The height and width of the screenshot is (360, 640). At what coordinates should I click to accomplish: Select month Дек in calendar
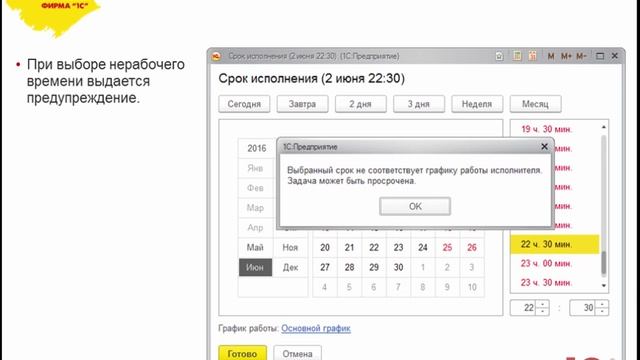[x=290, y=267]
